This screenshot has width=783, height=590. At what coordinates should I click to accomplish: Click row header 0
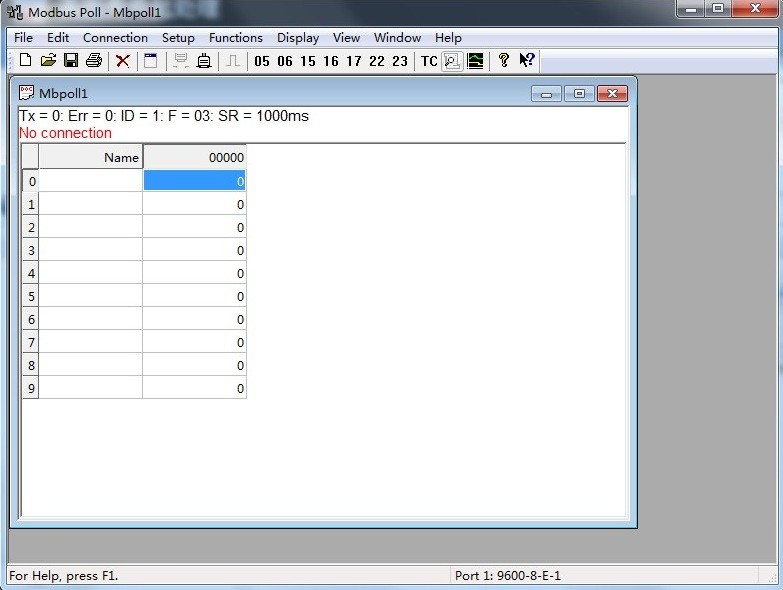31,181
